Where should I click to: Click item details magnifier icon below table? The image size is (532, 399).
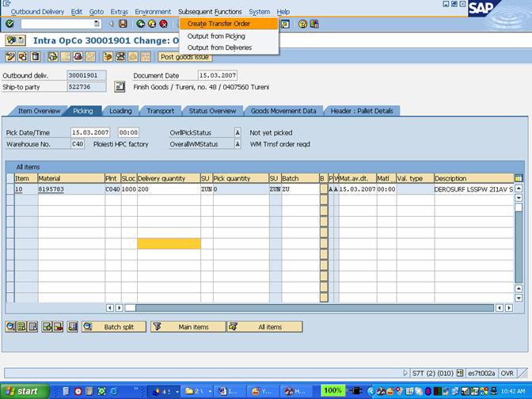pyautogui.click(x=11, y=327)
